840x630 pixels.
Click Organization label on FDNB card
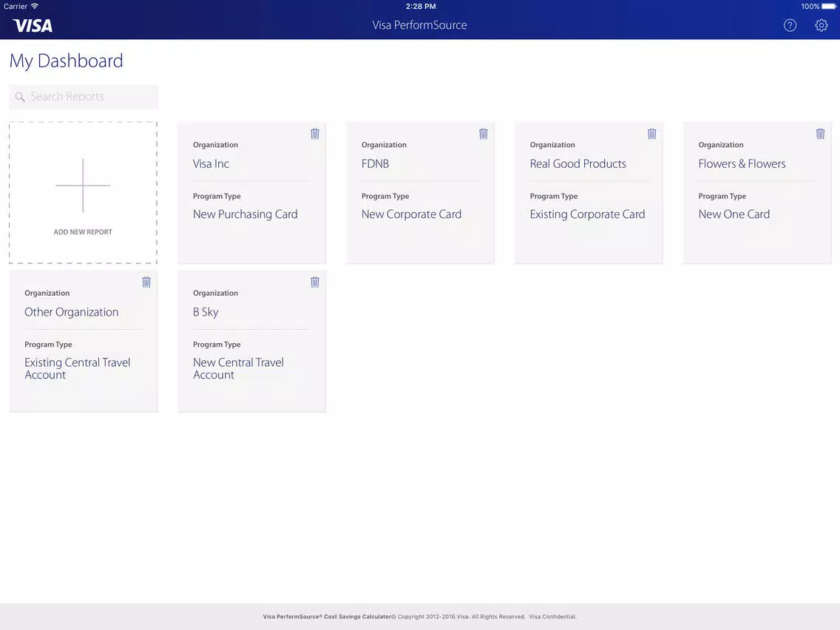384,145
